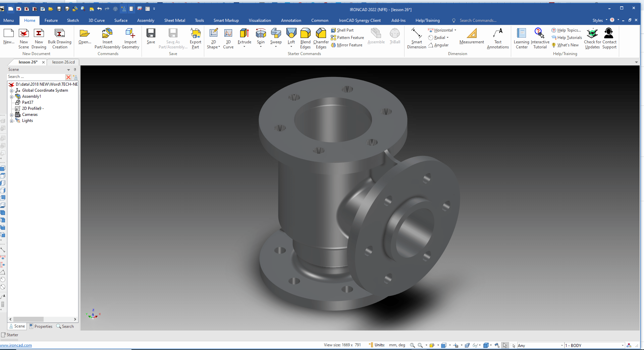Open the Blend Edges tool
The width and height of the screenshot is (644, 350).
(305, 38)
